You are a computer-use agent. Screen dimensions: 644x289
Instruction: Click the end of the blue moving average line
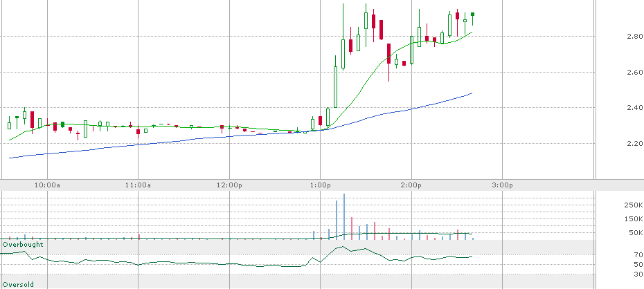click(x=472, y=93)
